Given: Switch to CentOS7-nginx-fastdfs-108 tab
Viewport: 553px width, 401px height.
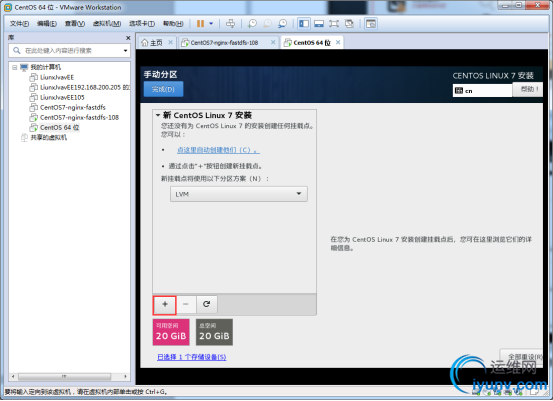Looking at the screenshot, I should pyautogui.click(x=224, y=43).
